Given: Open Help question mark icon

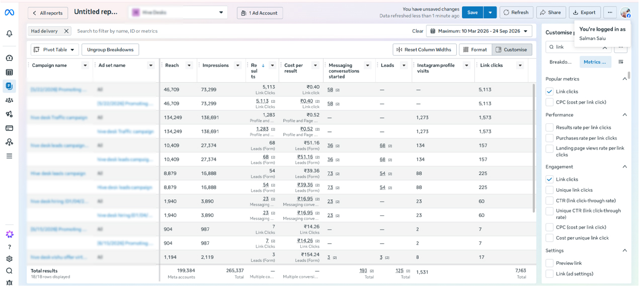Looking at the screenshot, I should (9, 247).
